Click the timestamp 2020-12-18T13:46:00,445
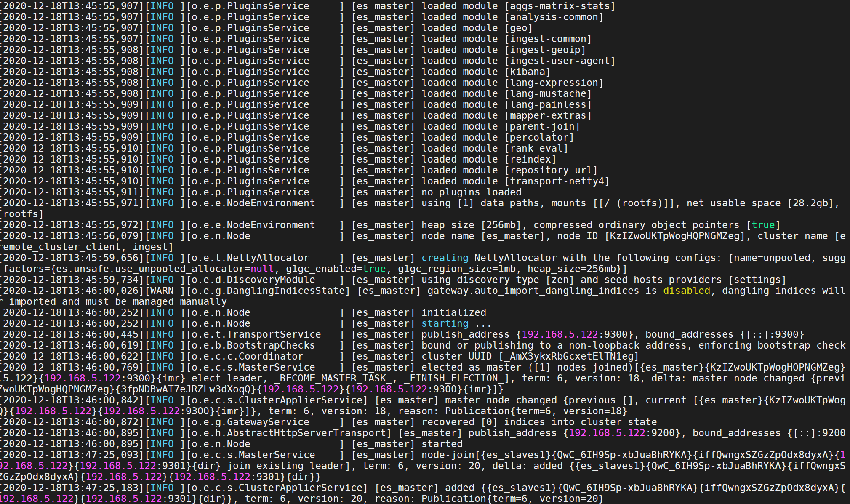Screen dimensions: 850x504 (71, 335)
